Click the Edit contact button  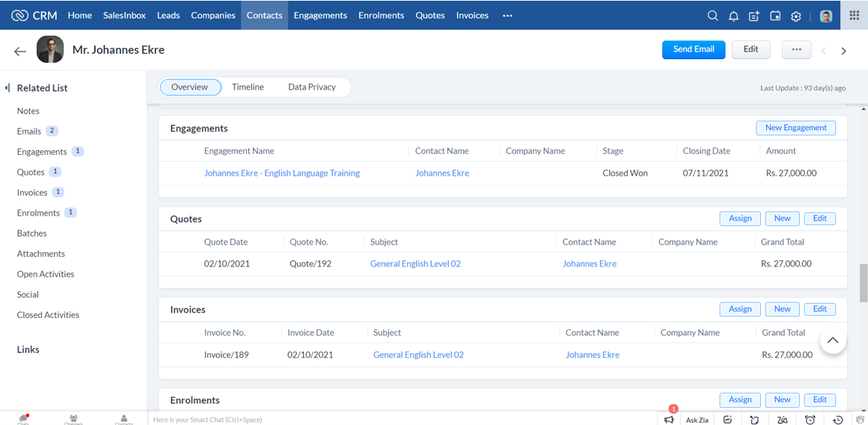(x=751, y=49)
